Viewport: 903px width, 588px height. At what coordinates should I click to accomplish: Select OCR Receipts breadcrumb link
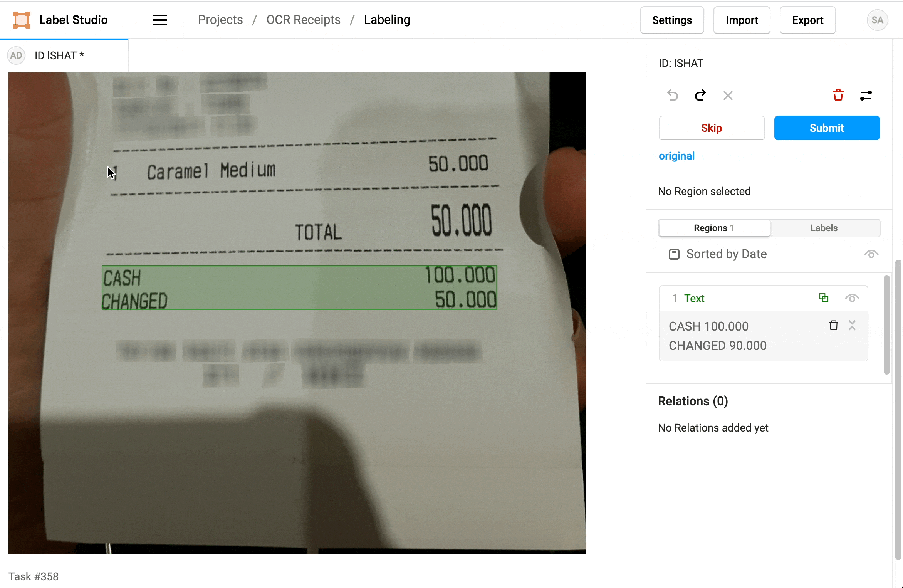(304, 20)
